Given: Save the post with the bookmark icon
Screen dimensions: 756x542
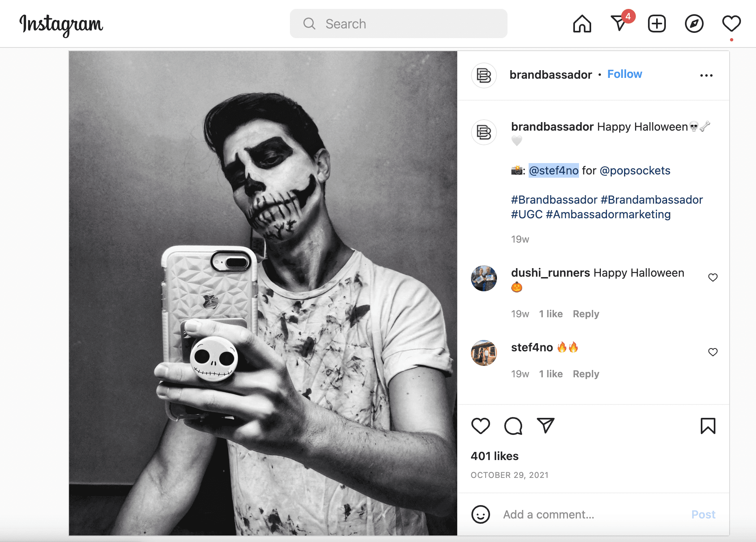Looking at the screenshot, I should pyautogui.click(x=708, y=426).
